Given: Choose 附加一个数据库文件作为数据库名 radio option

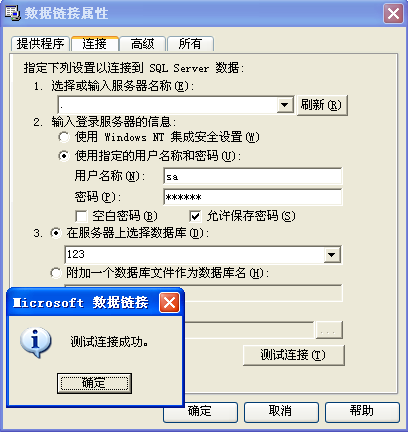Looking at the screenshot, I should (x=56, y=273).
